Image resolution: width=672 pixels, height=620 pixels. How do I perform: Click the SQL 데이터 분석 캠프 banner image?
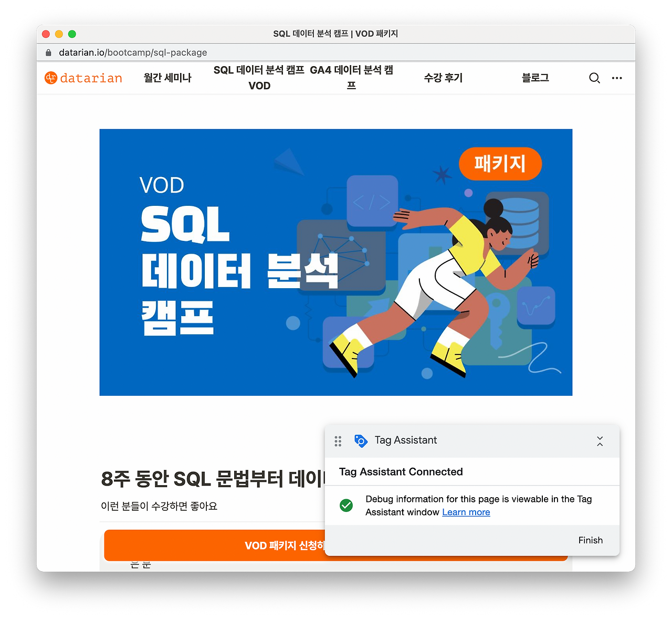pyautogui.click(x=336, y=262)
